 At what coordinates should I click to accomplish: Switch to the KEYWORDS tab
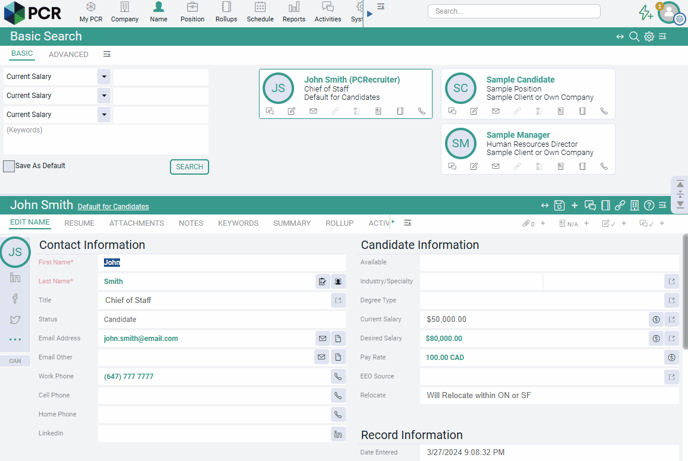(x=238, y=224)
